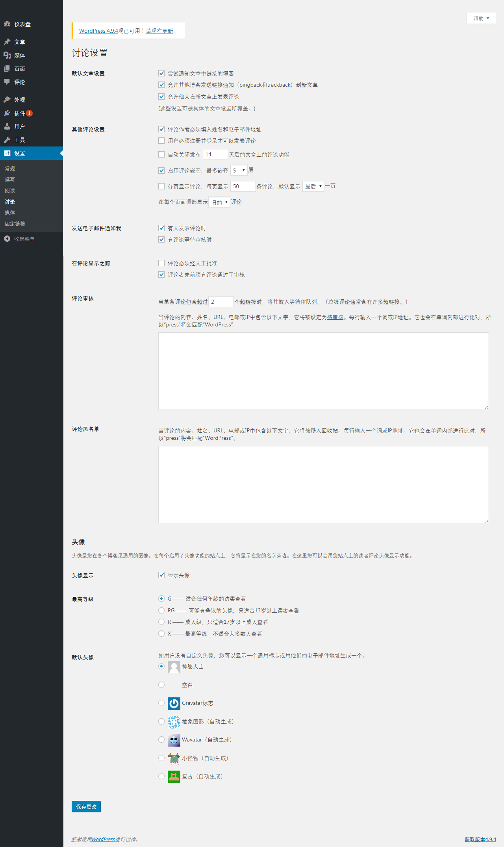
Task: Click the comment bubble icon beside 评论
Action: click(7, 82)
